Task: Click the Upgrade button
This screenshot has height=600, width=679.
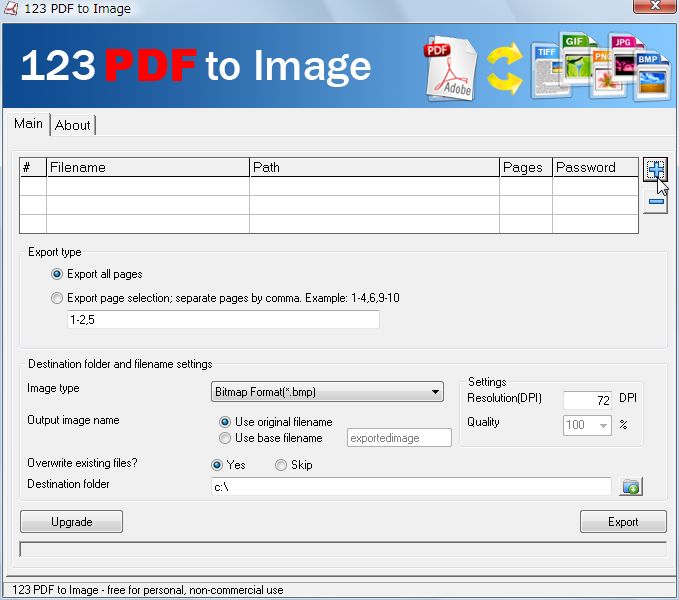Action: [x=71, y=522]
